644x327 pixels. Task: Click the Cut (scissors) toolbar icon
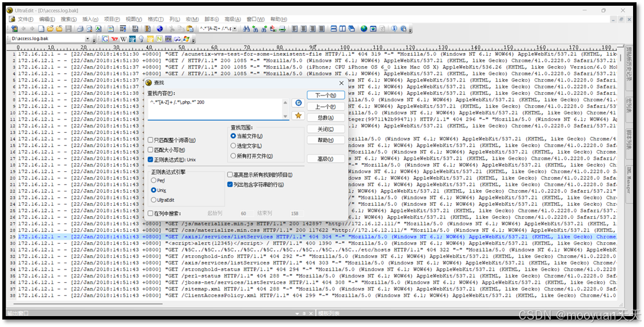pos(172,29)
